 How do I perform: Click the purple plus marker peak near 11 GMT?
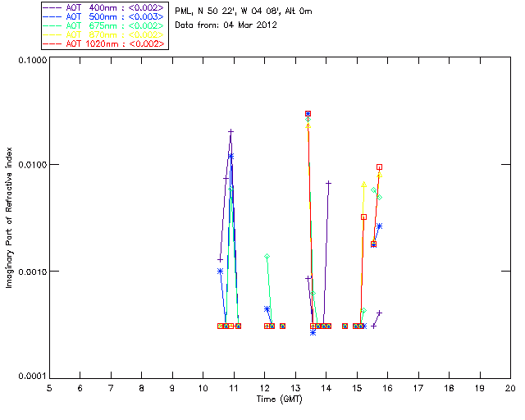[231, 132]
